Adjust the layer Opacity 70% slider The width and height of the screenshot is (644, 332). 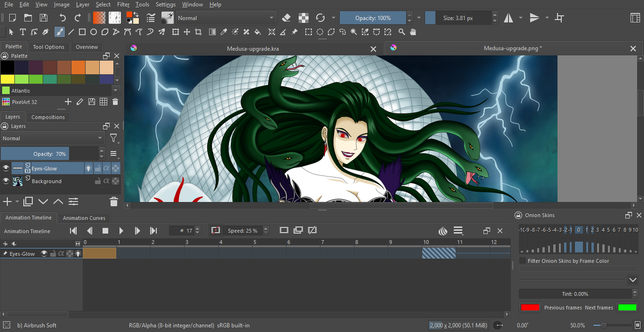50,154
